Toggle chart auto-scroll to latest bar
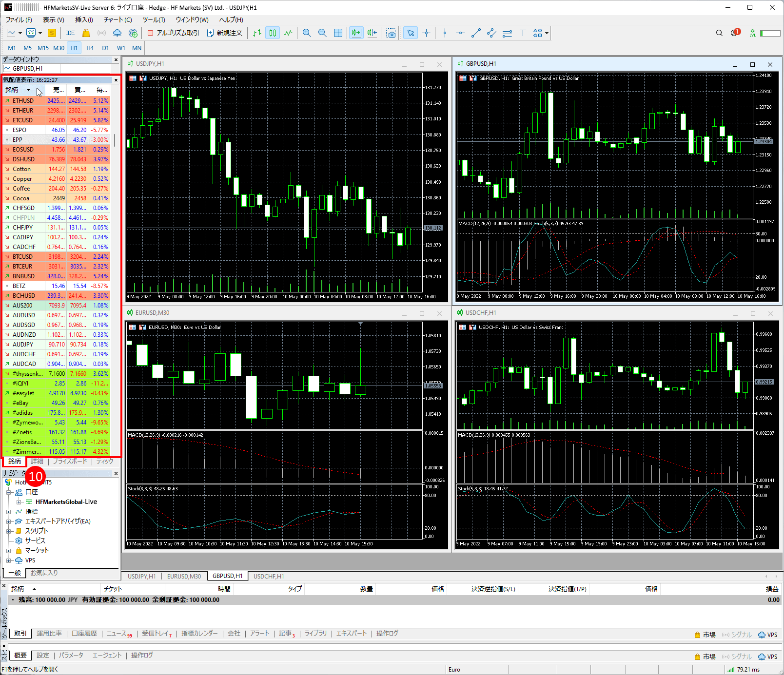Screen dimensions: 784x675 coord(356,33)
